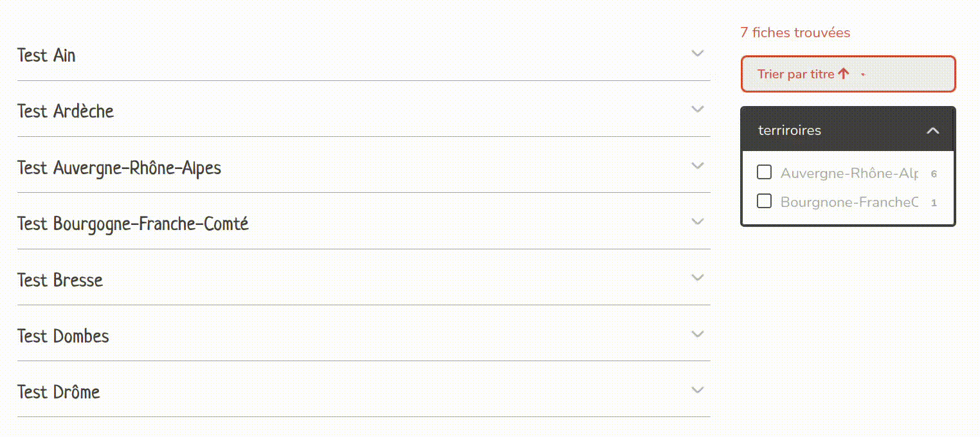Open the Test Ain title
The image size is (980, 437).
(46, 55)
